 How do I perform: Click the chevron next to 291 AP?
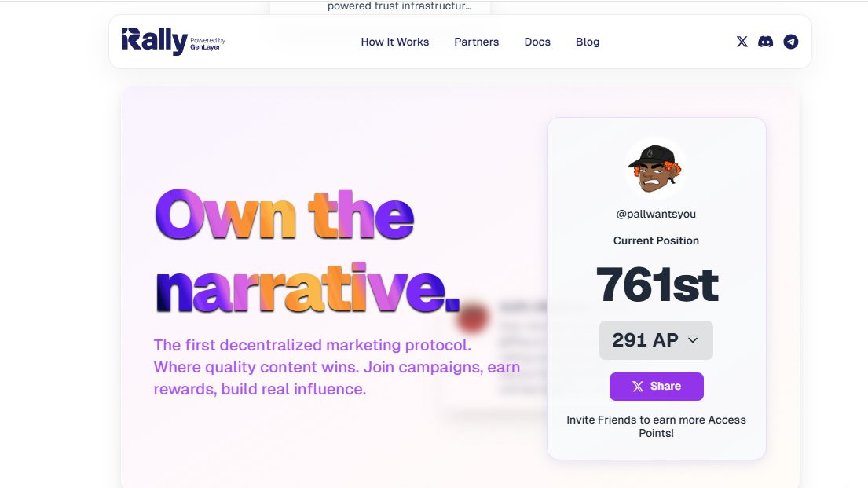(x=693, y=340)
